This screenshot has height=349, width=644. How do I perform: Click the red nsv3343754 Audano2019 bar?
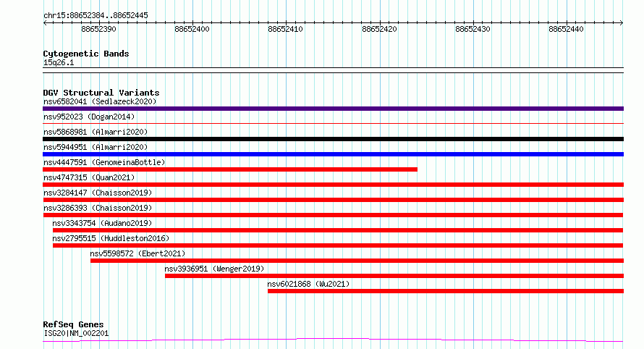[x=338, y=230]
